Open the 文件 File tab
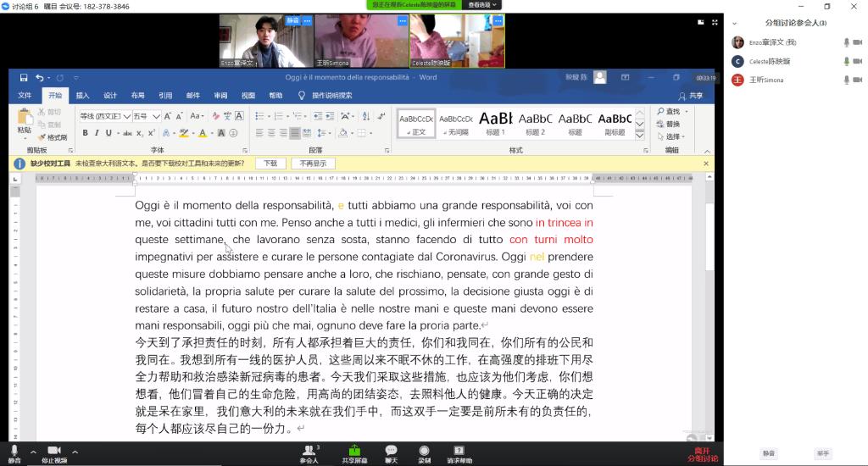The width and height of the screenshot is (868, 466). pos(25,96)
